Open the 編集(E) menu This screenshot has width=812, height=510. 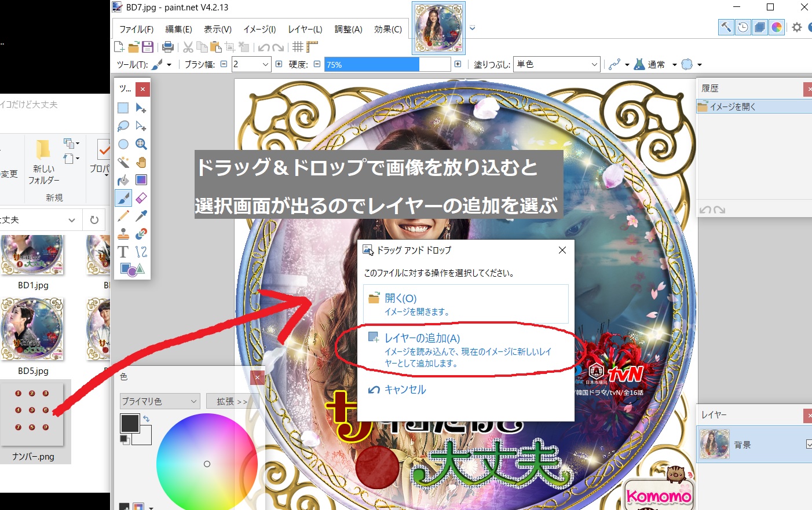pos(178,29)
